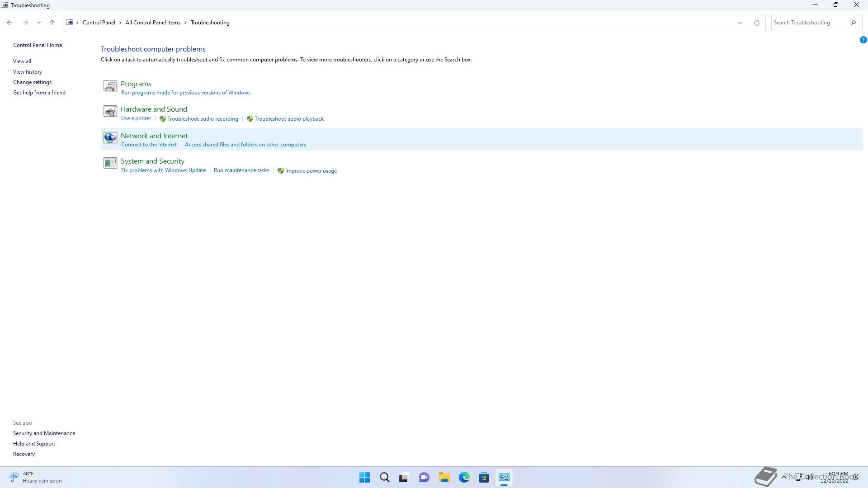Open File Explorer from the taskbar
Screen dimensions: 868x488
pos(444,478)
